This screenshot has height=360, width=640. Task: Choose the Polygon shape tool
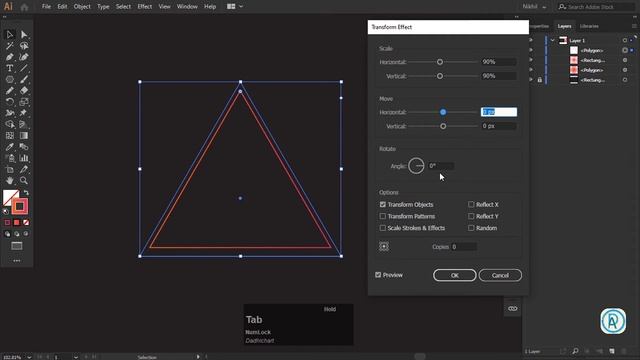[x=10, y=80]
